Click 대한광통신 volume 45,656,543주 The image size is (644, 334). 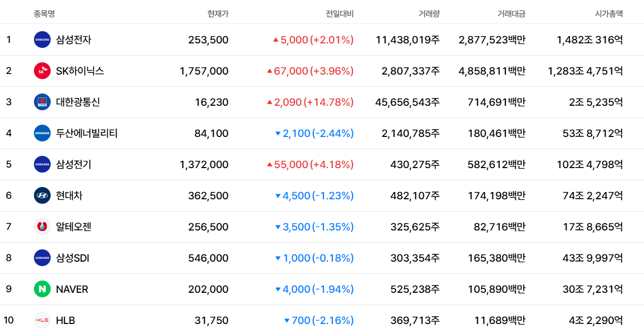(407, 102)
